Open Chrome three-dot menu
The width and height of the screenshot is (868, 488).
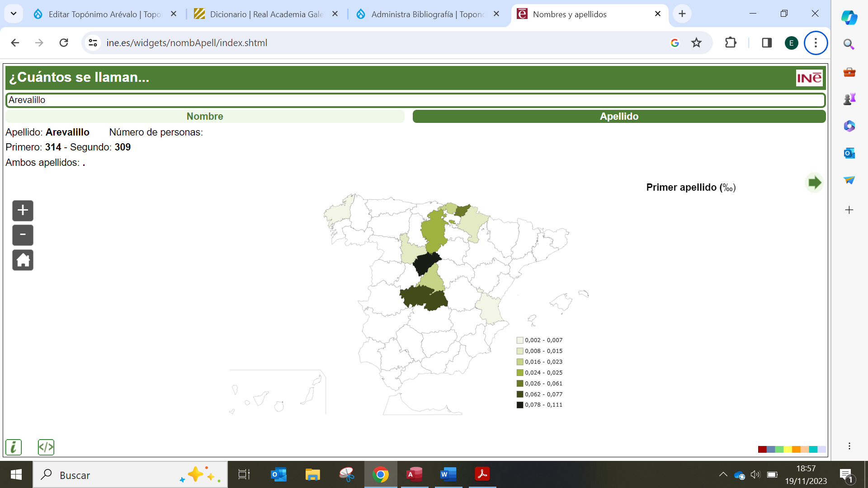[x=816, y=43]
